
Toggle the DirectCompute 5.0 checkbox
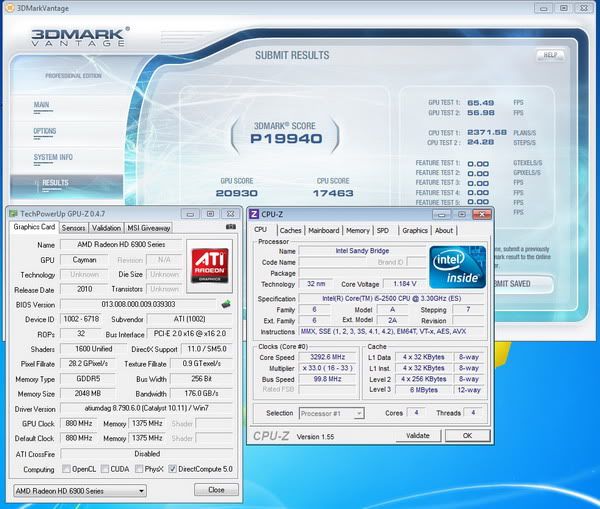[173, 469]
